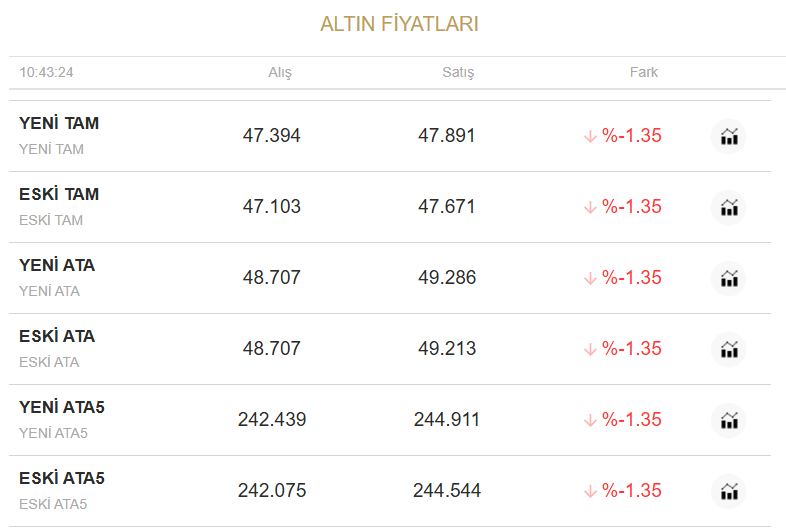Select the YENİ TAM gold name
The width and height of the screenshot is (786, 528).
tap(59, 124)
